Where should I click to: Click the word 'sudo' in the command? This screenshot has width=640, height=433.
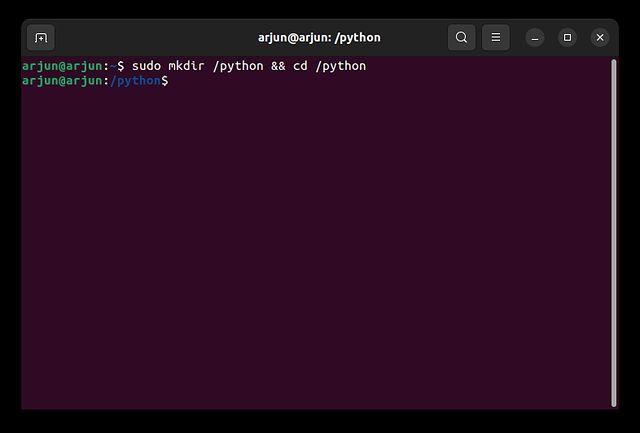146,66
